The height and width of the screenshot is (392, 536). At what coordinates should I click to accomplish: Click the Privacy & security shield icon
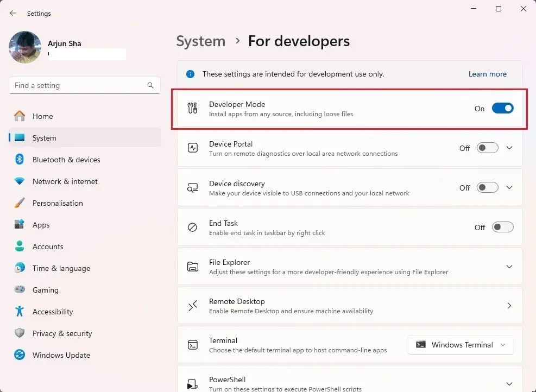[x=20, y=333]
